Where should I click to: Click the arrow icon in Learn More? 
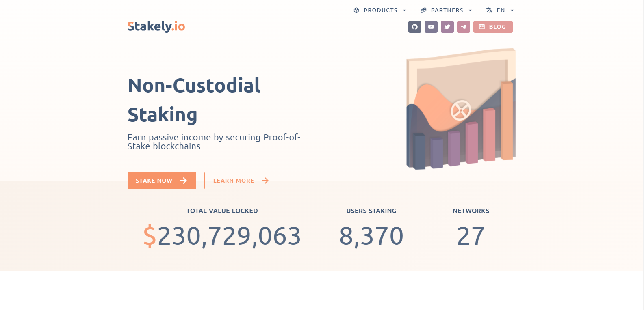pos(265,181)
